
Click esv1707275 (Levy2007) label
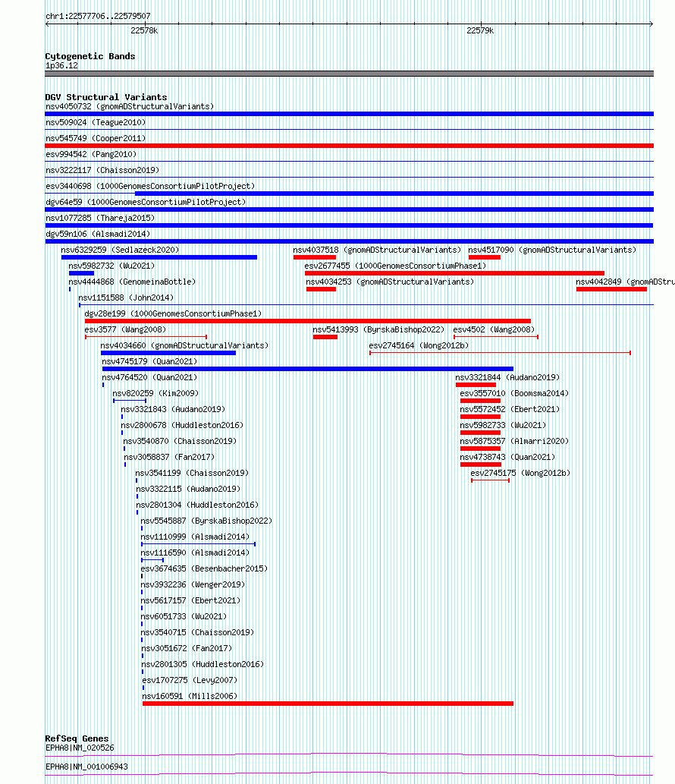click(190, 682)
